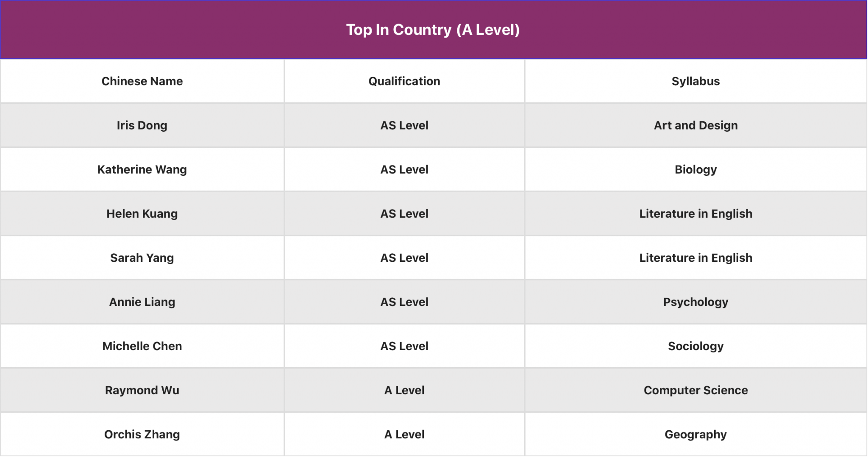The height and width of the screenshot is (457, 868).
Task: Select the Qualification column header
Action: coord(404,81)
